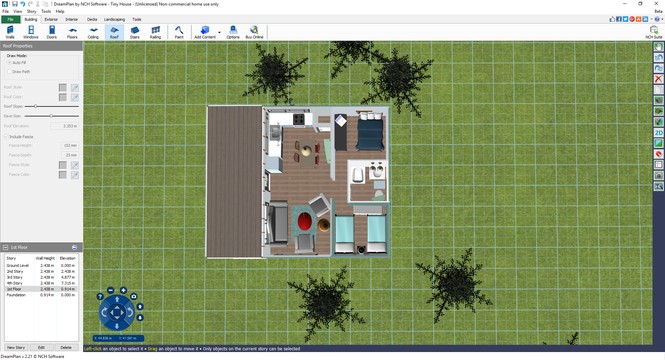Click the red X delete icon
Screen dimensions: 665x360
(x=659, y=79)
